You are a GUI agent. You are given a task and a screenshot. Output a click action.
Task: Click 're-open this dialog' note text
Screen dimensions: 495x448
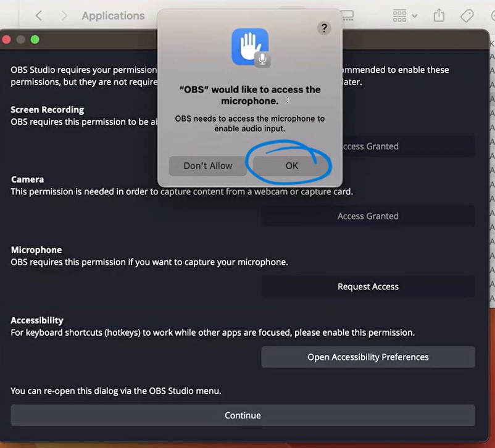[x=116, y=391]
